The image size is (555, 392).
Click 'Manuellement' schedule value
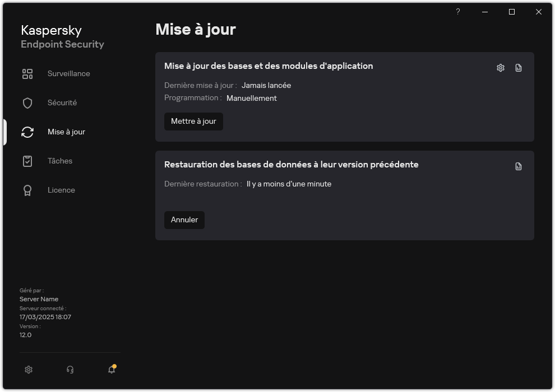pos(251,98)
